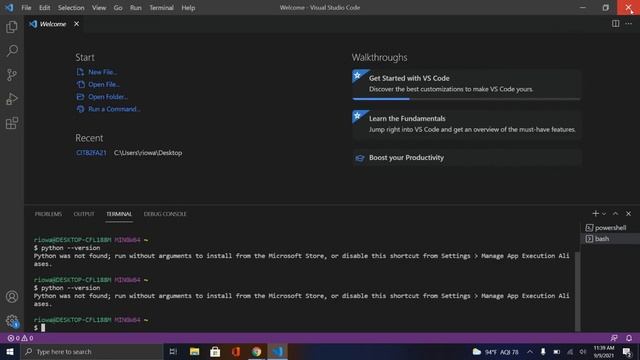Screen dimensions: 640x360
Task: Select the Welcome editor tab
Action: click(53, 24)
